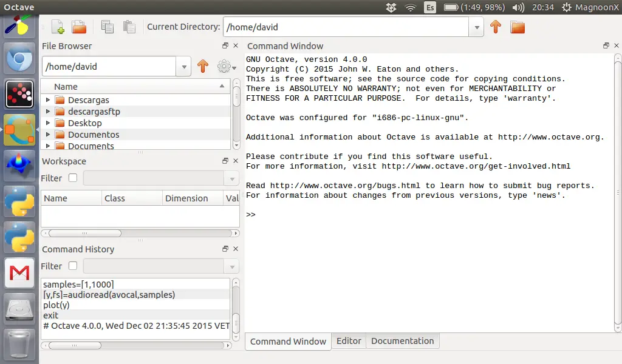This screenshot has height=364, width=622.
Task: Open the Command History filter dropdown
Action: click(232, 266)
